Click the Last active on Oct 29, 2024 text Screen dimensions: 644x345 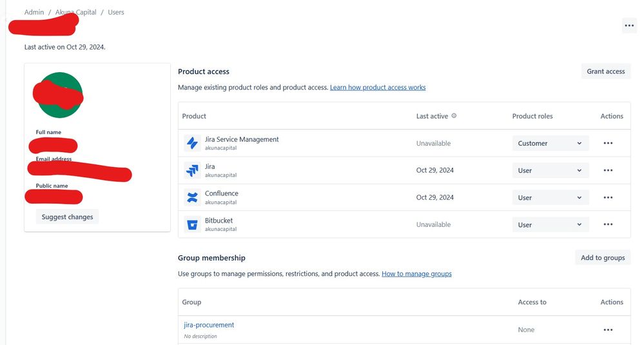click(65, 47)
